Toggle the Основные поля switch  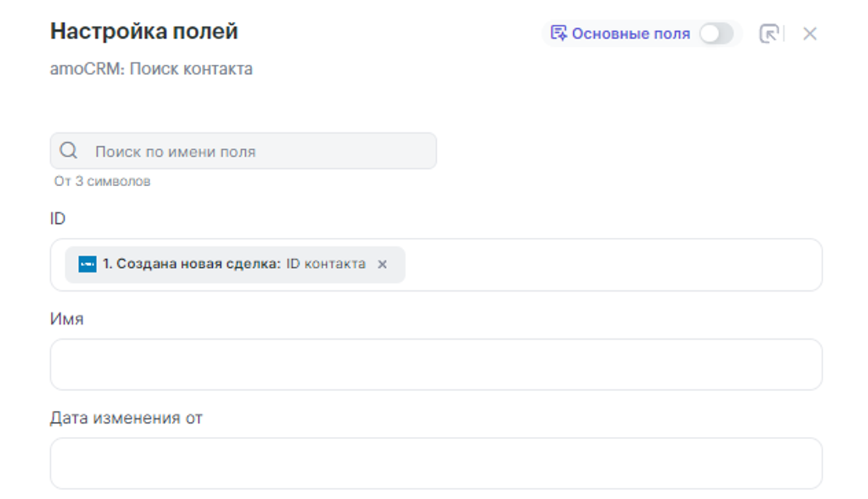tap(716, 34)
